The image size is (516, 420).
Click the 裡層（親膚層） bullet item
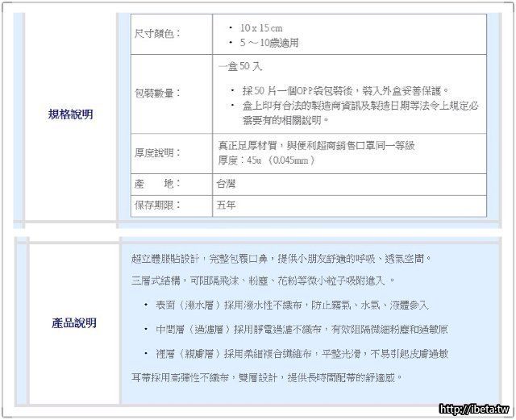302,353
